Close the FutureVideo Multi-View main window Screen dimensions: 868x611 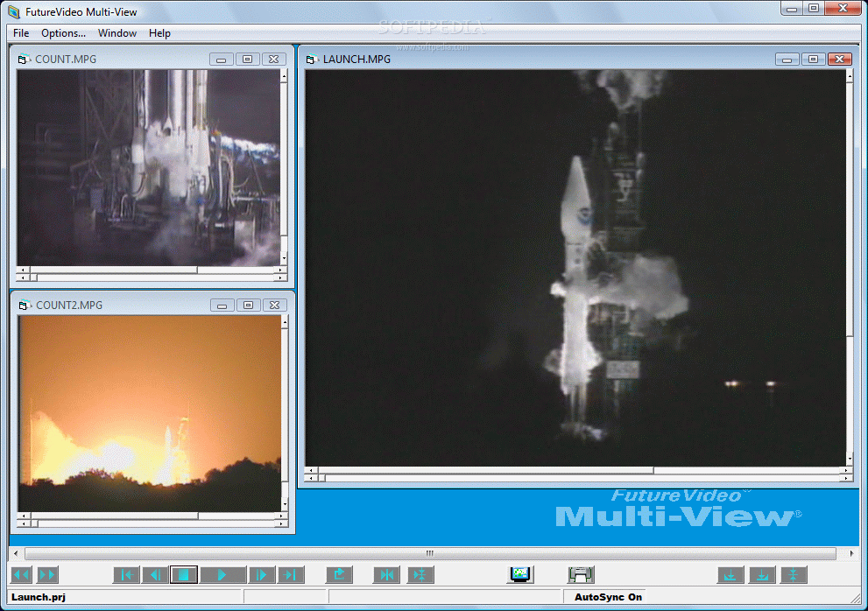tap(843, 8)
